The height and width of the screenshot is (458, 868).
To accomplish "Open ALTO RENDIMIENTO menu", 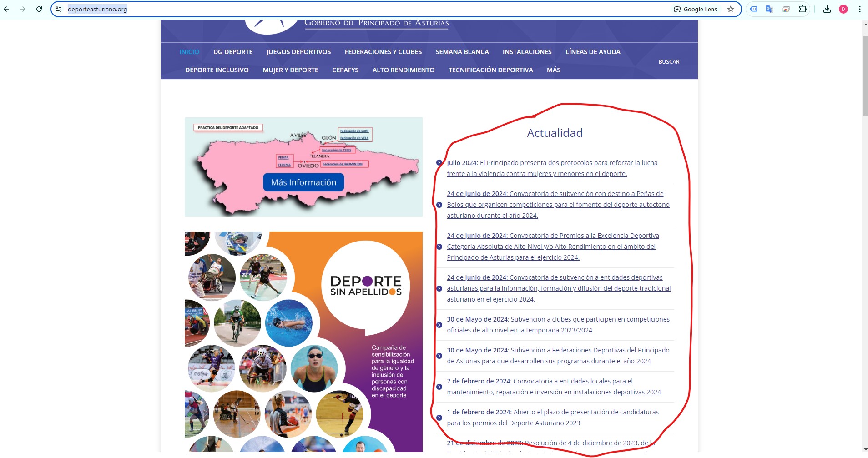I will [x=404, y=70].
